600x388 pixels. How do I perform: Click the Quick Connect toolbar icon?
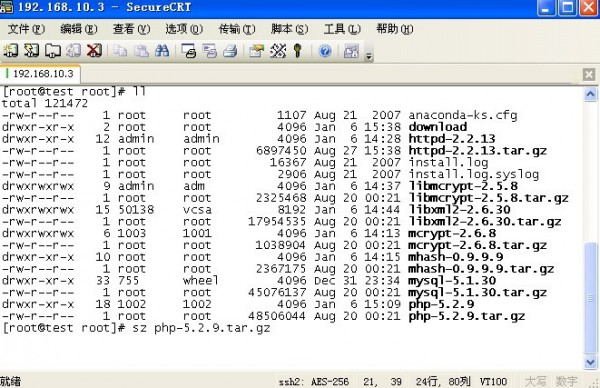coord(32,51)
